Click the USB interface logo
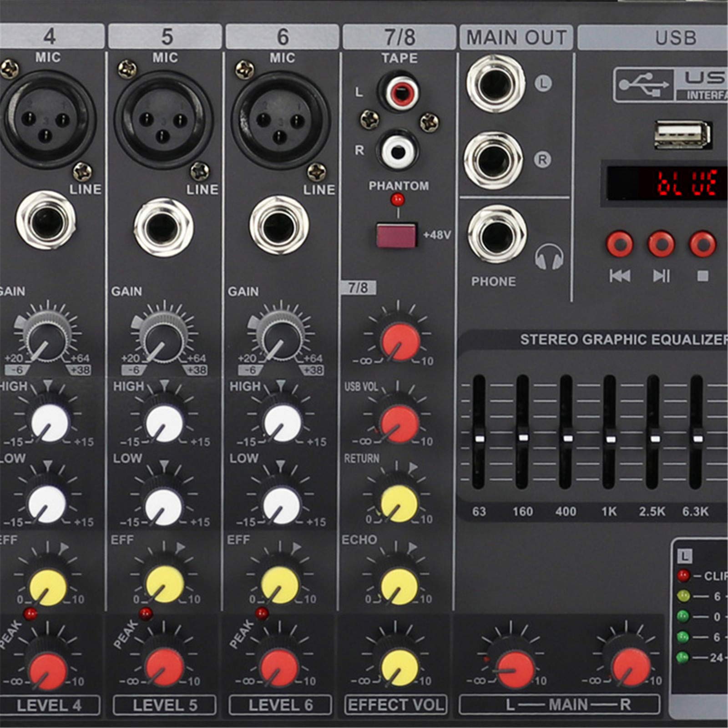This screenshot has height=728, width=728. (671, 85)
